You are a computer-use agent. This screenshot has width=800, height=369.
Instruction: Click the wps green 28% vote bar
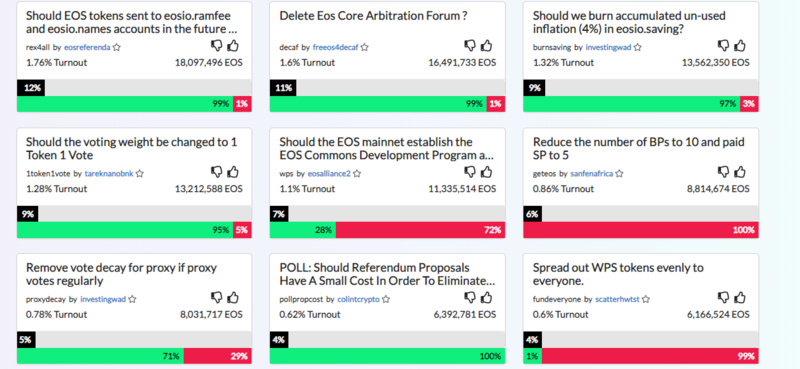click(303, 230)
